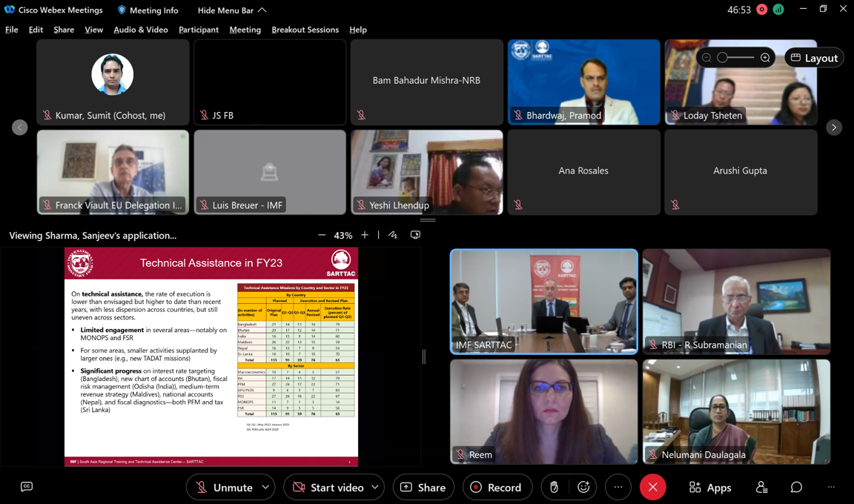This screenshot has width=854, height=504.
Task: Select Bhardwaj, Pramod video tile
Action: pyautogui.click(x=584, y=82)
